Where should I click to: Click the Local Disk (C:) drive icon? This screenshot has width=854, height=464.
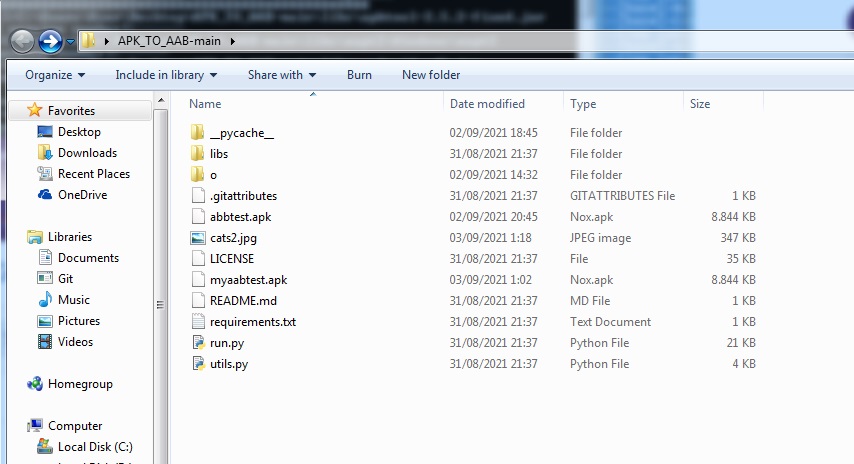45,447
